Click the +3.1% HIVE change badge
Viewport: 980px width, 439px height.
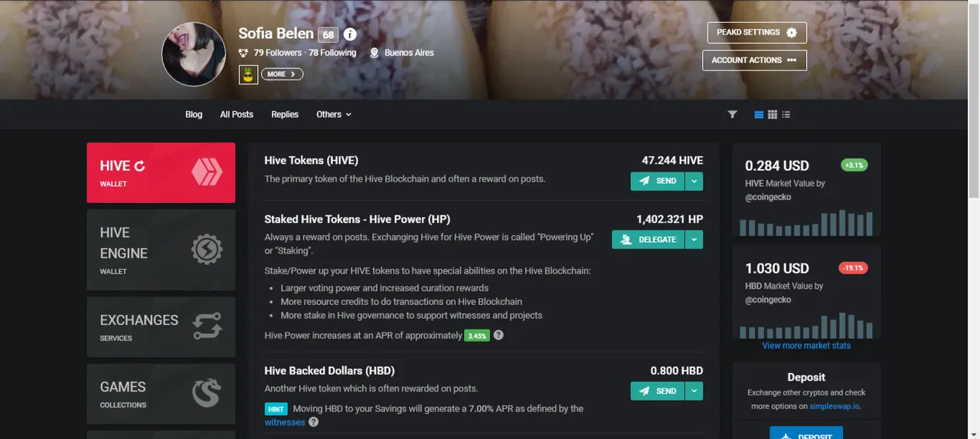(854, 165)
